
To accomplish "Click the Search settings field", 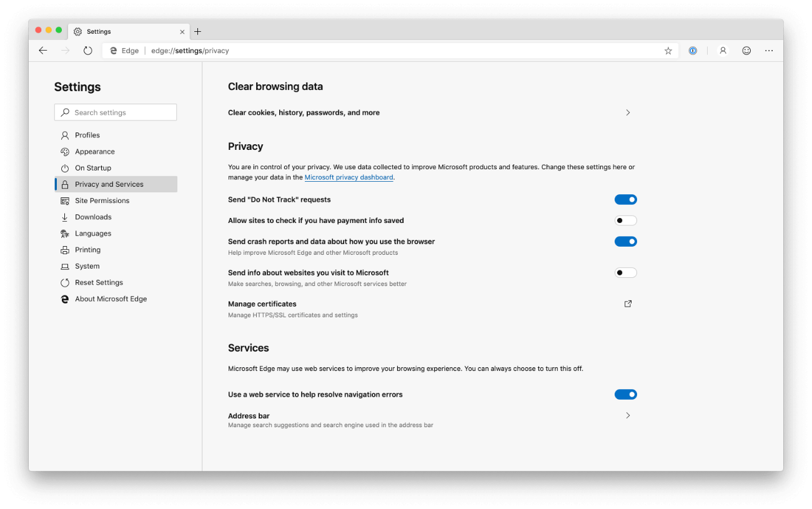I will click(x=115, y=112).
